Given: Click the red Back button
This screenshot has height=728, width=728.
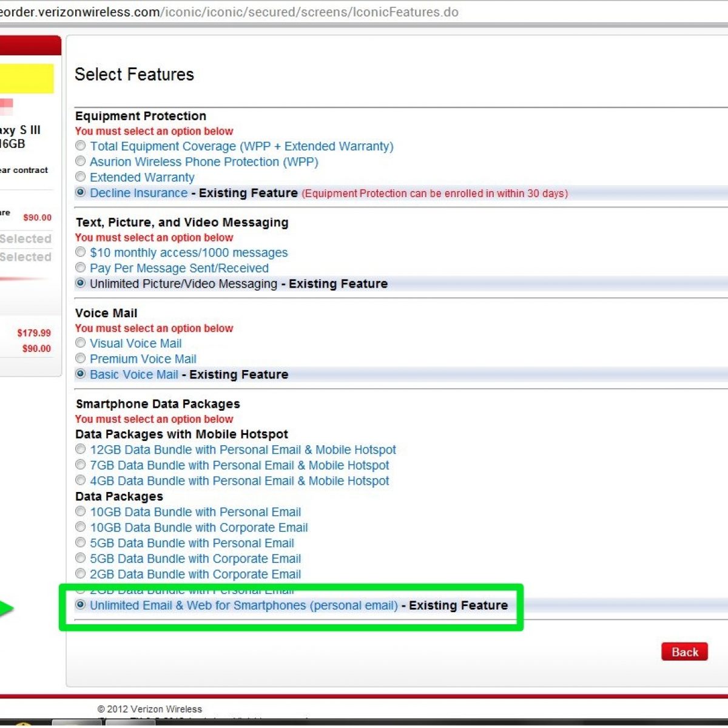Looking at the screenshot, I should coord(684,652).
